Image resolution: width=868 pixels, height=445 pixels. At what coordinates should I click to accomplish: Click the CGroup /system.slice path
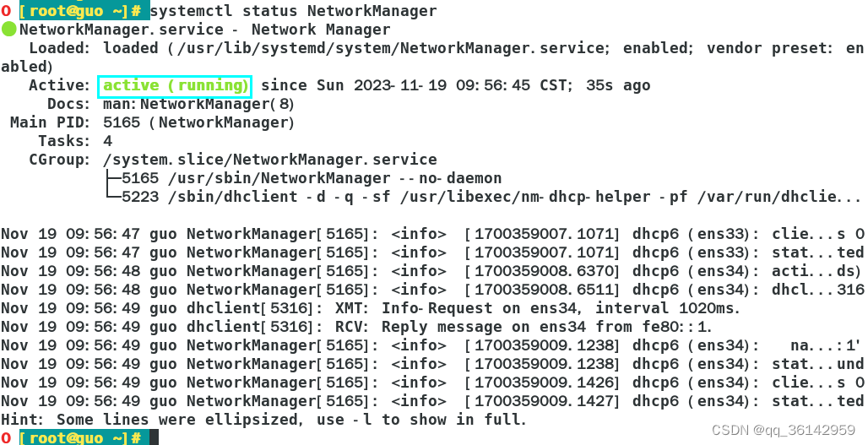(270, 160)
